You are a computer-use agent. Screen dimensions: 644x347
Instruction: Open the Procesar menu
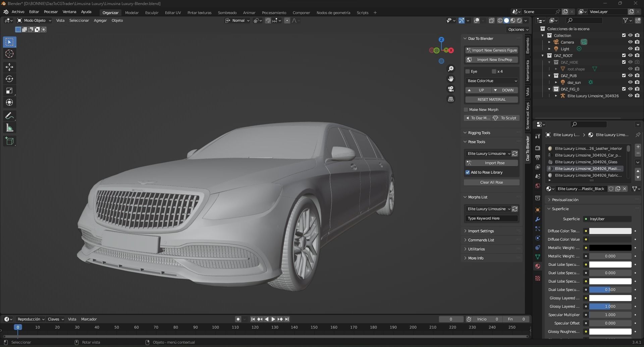(51, 12)
